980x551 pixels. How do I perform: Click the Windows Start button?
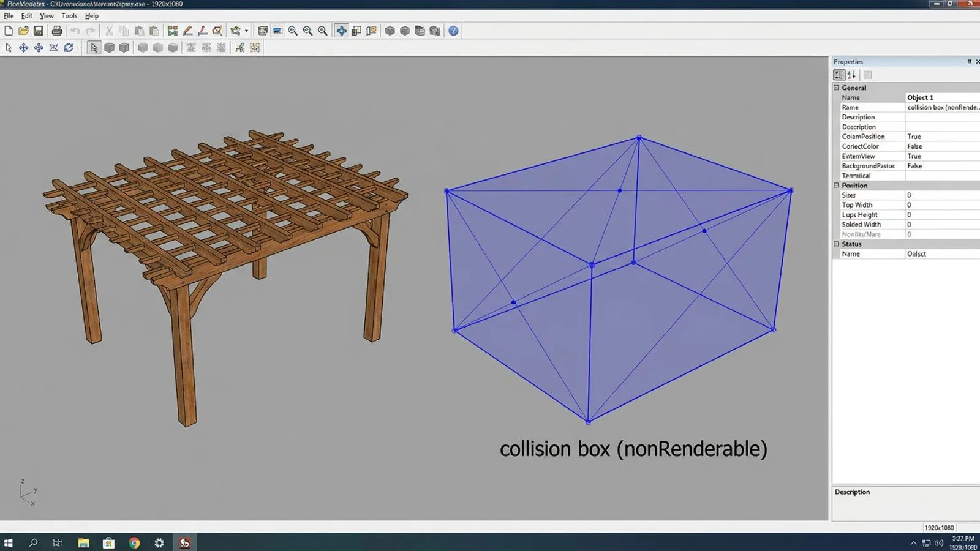[x=8, y=542]
